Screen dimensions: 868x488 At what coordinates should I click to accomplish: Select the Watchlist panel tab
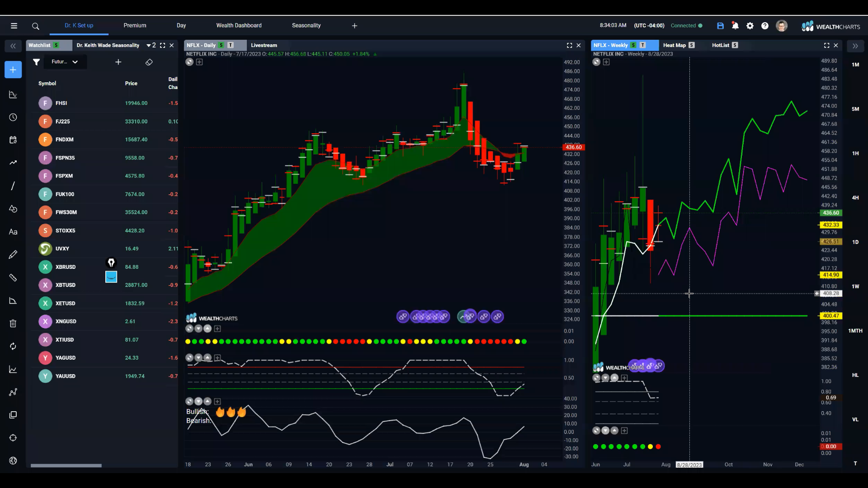[49, 45]
